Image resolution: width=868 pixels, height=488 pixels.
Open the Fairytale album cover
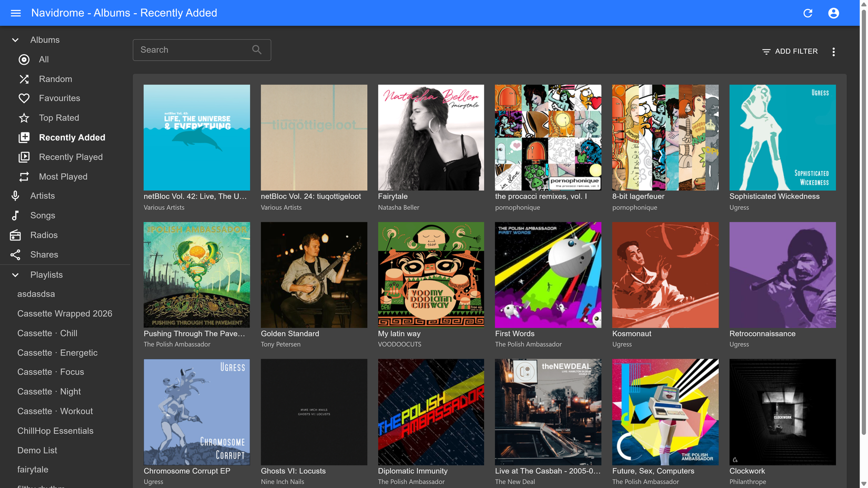tap(431, 137)
